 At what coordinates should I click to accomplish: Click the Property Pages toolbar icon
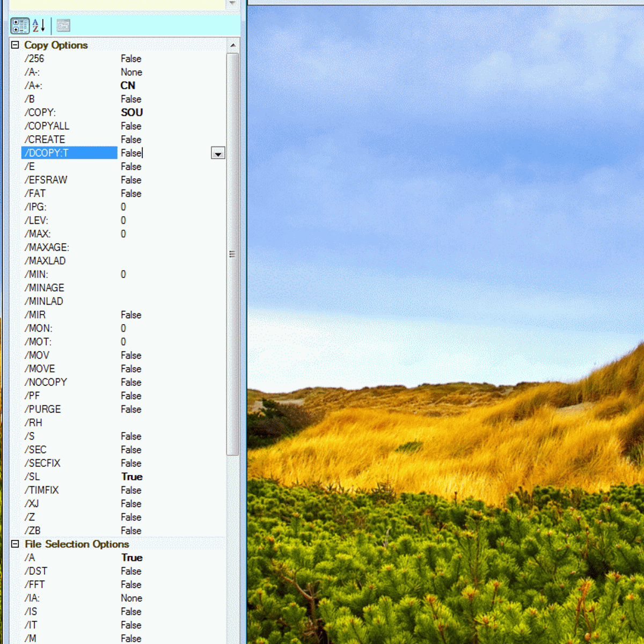(x=63, y=26)
